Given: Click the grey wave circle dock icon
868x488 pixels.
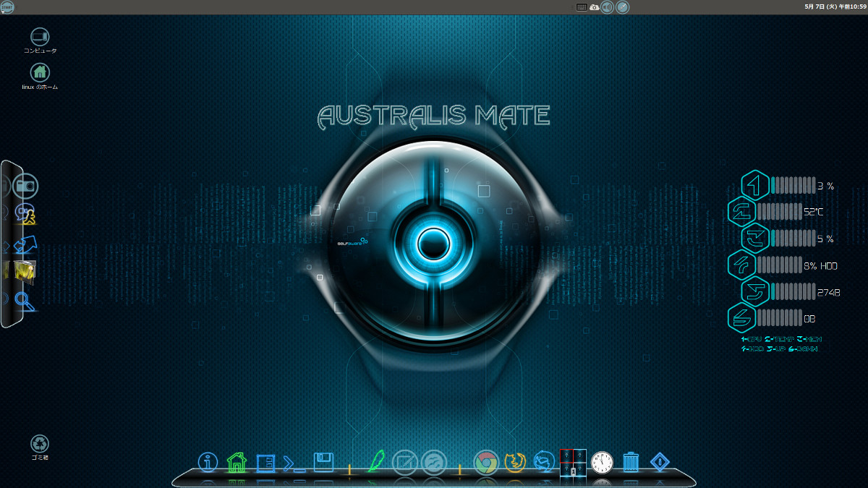Looking at the screenshot, I should click(x=433, y=461).
